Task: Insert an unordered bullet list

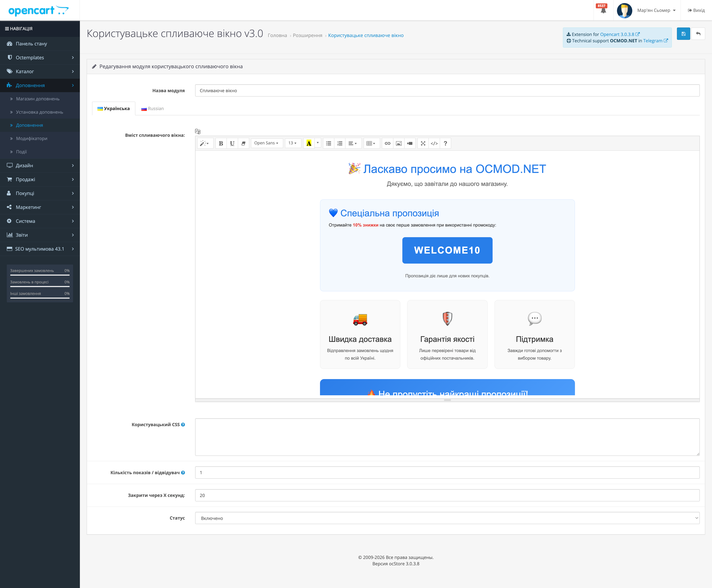Action: 329,143
